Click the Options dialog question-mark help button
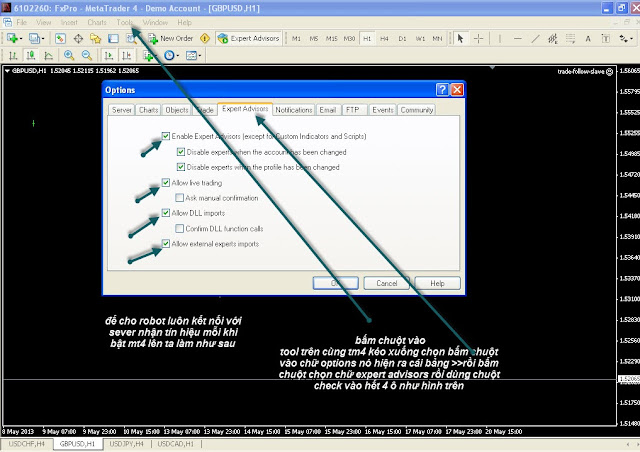 point(442,89)
